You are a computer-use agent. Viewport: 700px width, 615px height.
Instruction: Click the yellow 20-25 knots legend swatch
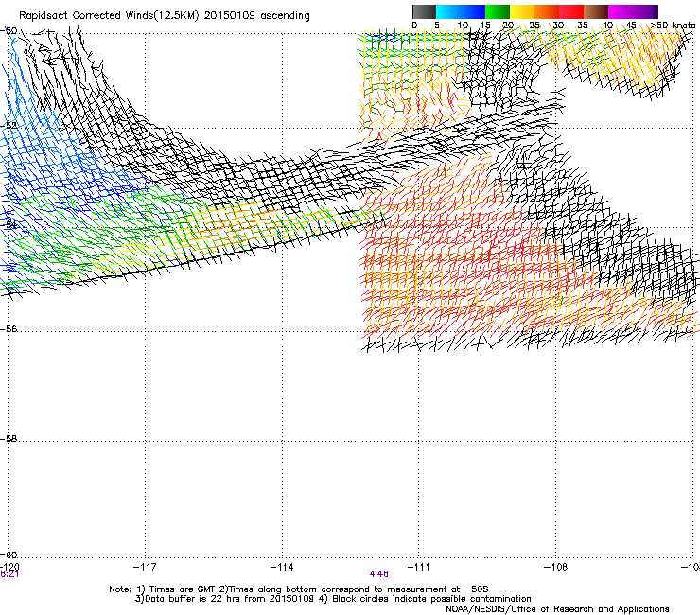coord(522,11)
